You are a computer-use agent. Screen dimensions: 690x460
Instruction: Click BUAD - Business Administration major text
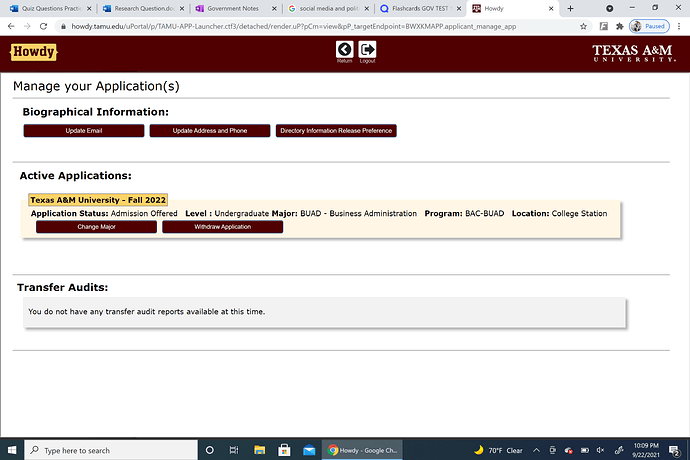point(359,213)
